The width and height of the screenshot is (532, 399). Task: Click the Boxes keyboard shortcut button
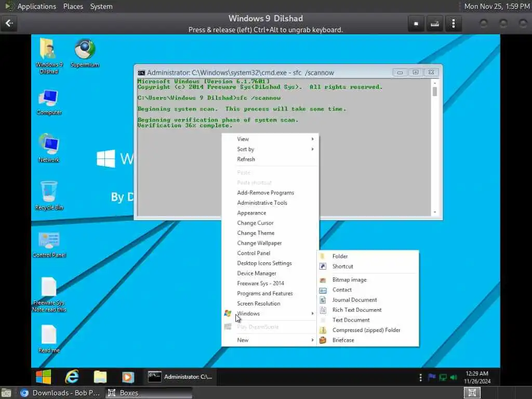pos(435,24)
